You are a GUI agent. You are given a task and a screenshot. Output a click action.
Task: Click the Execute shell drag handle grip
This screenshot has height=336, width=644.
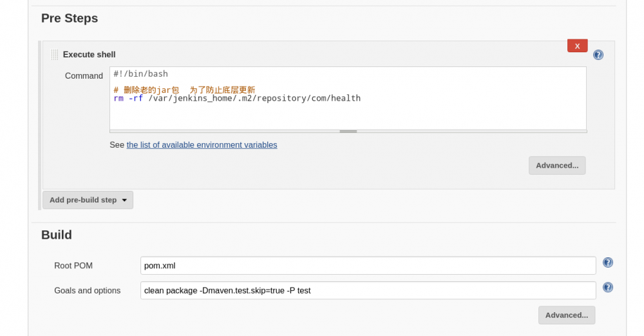[54, 55]
